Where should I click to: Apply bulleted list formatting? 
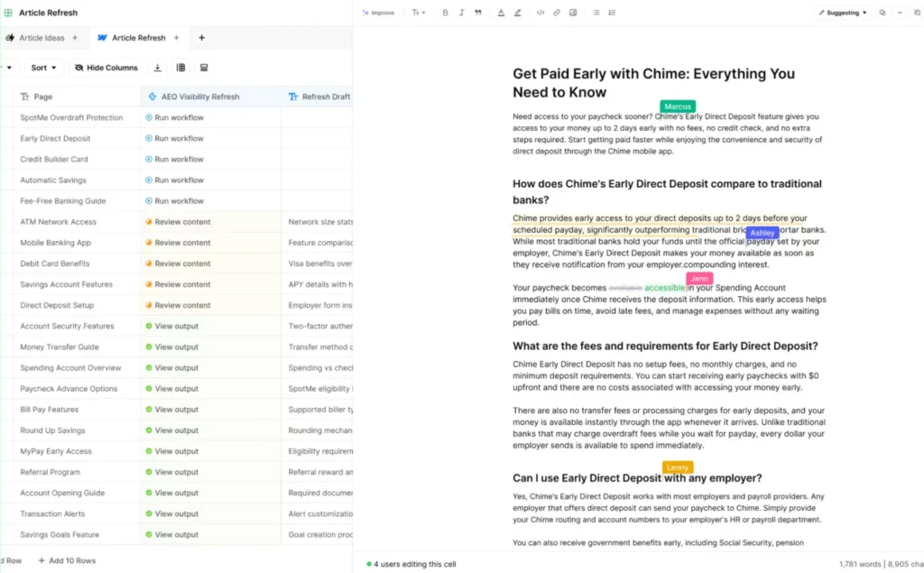pos(596,13)
